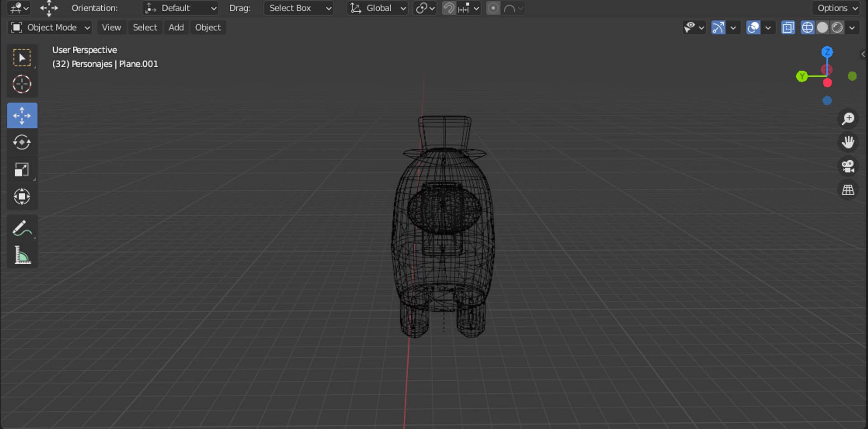Click the negative Z dark blue gizmo dot

827,101
